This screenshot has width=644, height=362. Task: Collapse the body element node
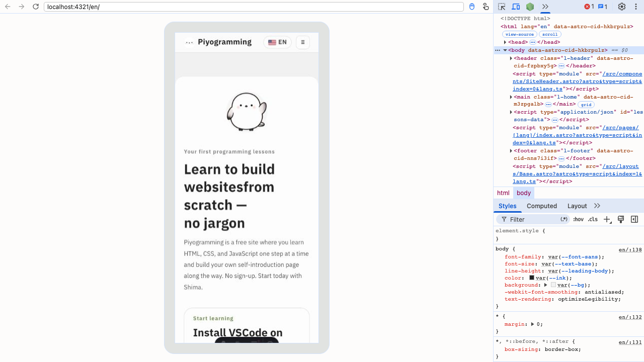point(505,50)
